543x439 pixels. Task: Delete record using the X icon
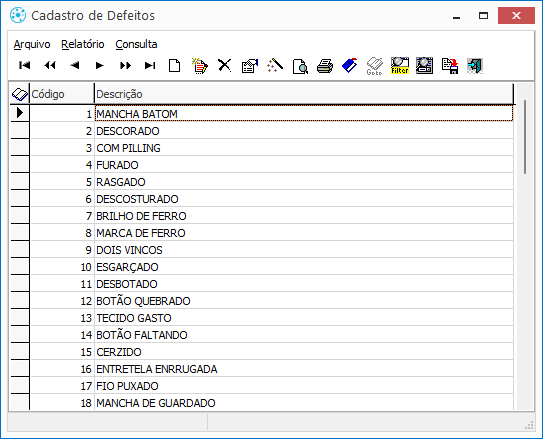click(224, 65)
